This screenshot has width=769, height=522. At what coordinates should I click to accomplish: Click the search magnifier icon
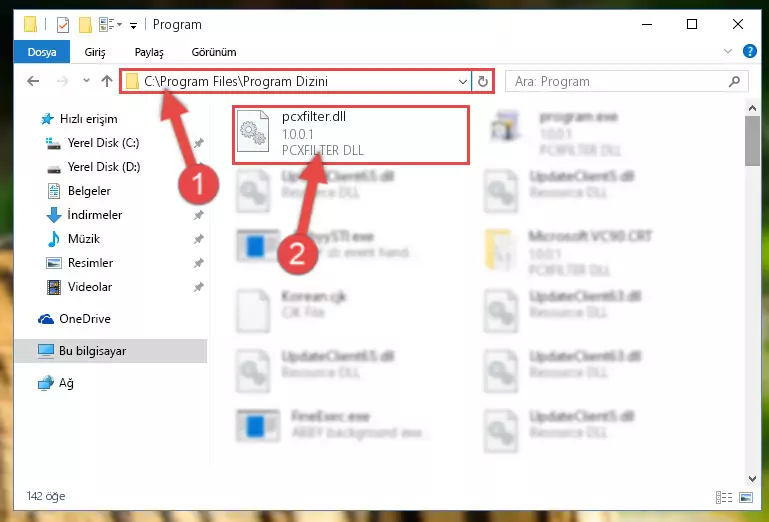click(734, 81)
